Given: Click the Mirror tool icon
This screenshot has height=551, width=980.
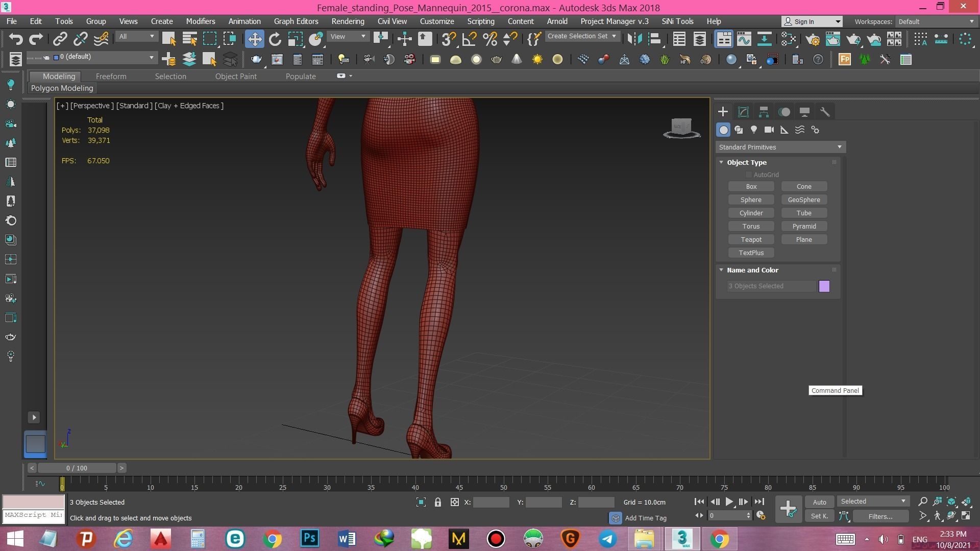Looking at the screenshot, I should (635, 39).
